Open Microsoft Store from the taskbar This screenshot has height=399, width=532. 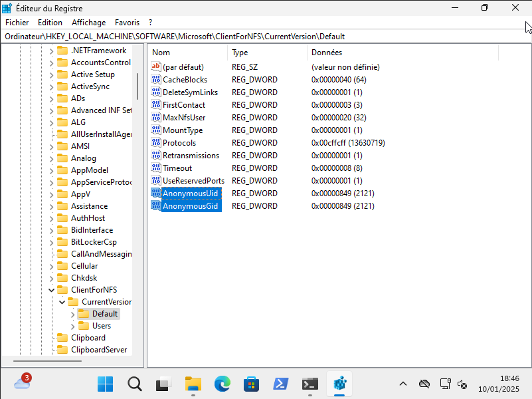[x=252, y=384]
